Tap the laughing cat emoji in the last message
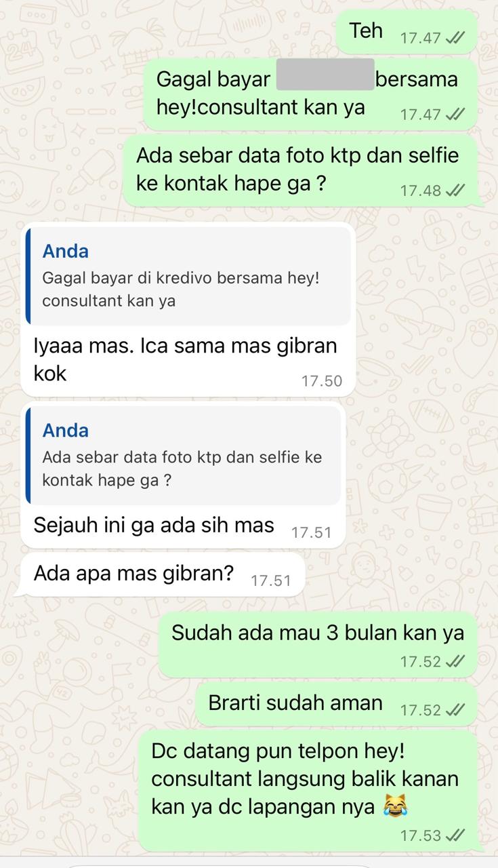498x868 pixels. [392, 806]
